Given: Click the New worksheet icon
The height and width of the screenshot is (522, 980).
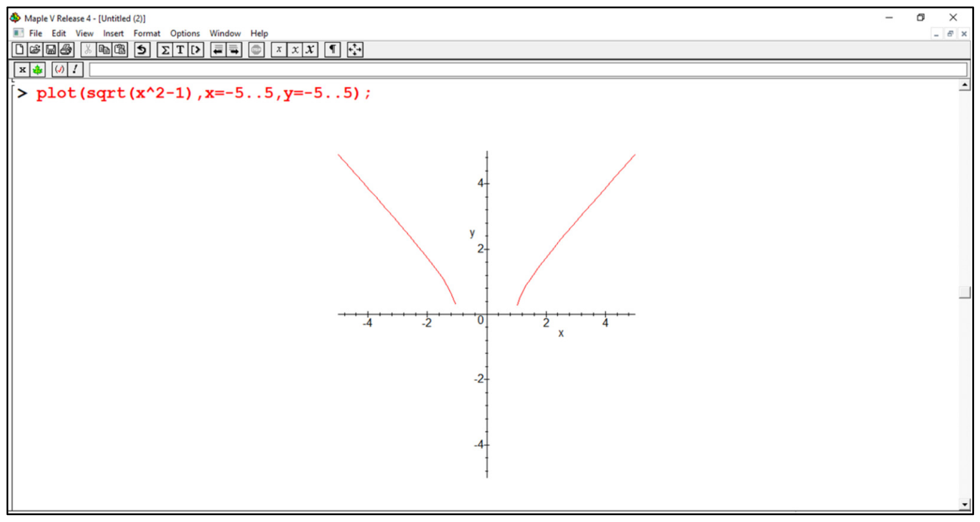Looking at the screenshot, I should [19, 50].
